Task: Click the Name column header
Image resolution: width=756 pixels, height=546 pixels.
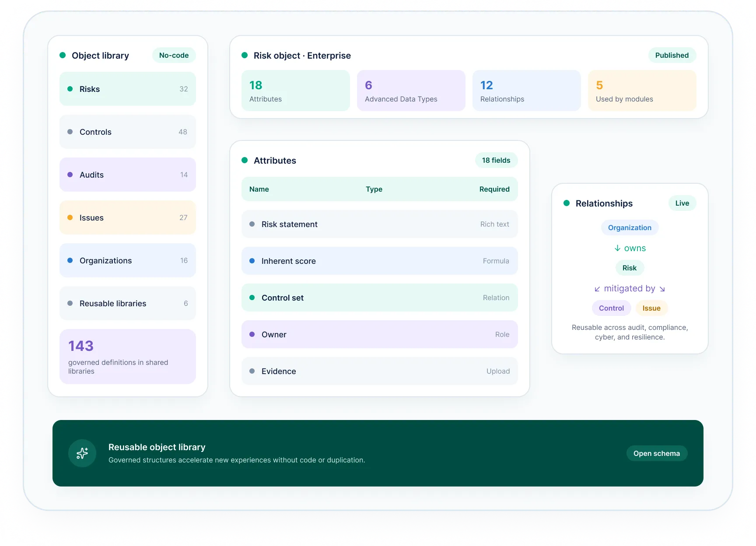Action: pyautogui.click(x=259, y=189)
